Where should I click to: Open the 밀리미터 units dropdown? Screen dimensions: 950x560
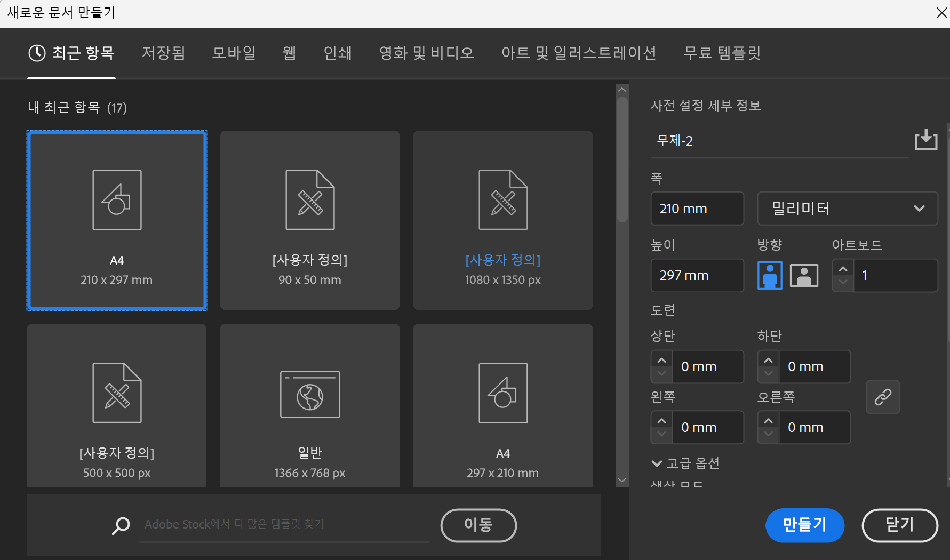coord(848,209)
